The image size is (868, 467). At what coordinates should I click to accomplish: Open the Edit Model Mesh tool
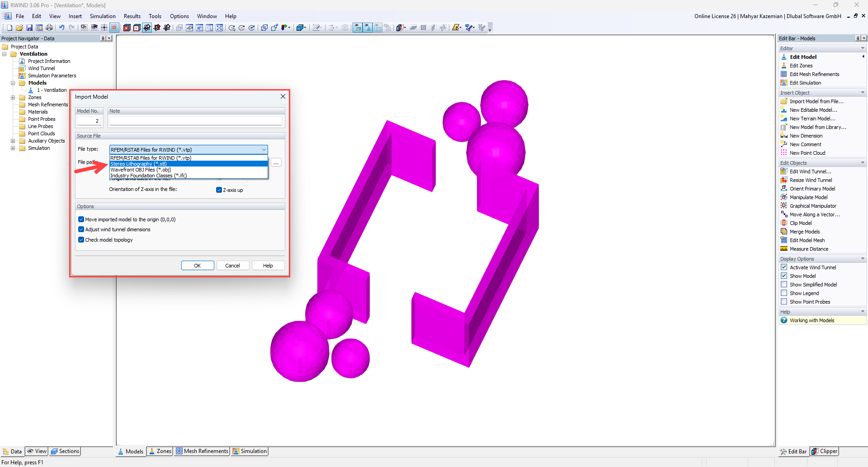807,240
